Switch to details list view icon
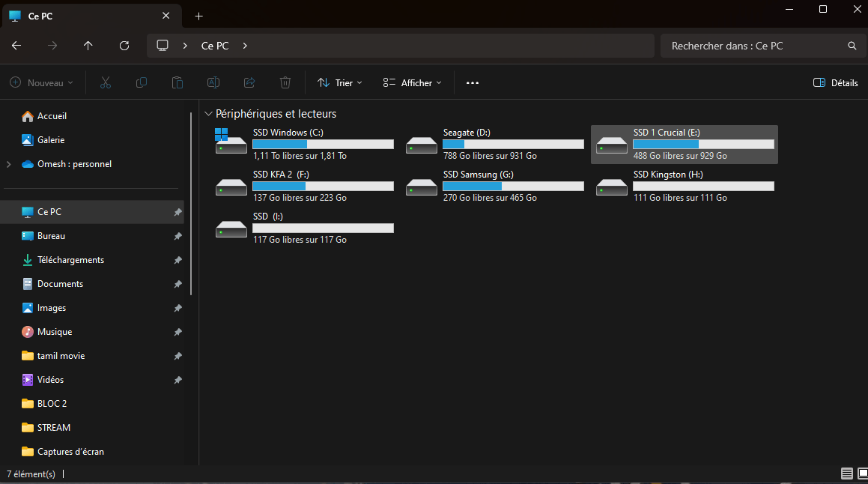 [x=846, y=474]
